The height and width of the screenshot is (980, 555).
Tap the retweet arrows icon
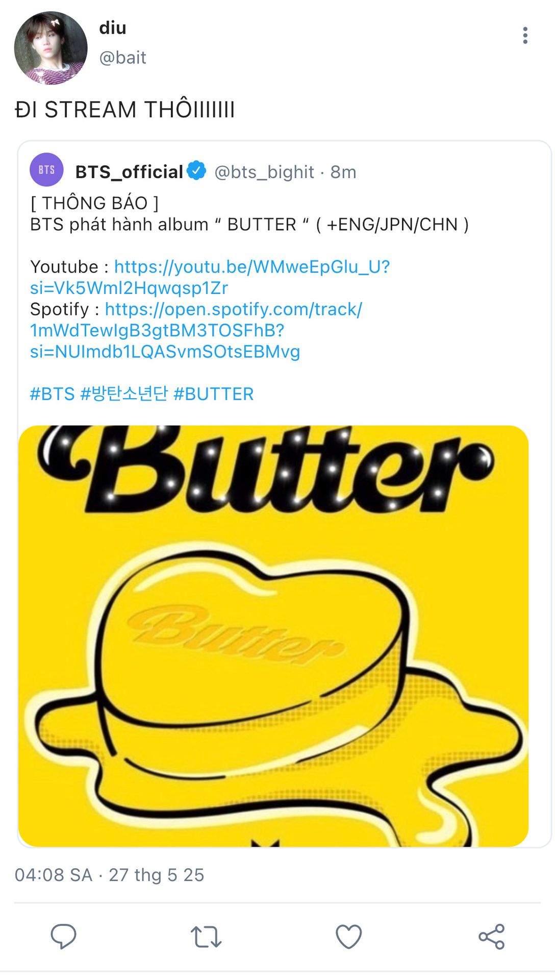(206, 937)
